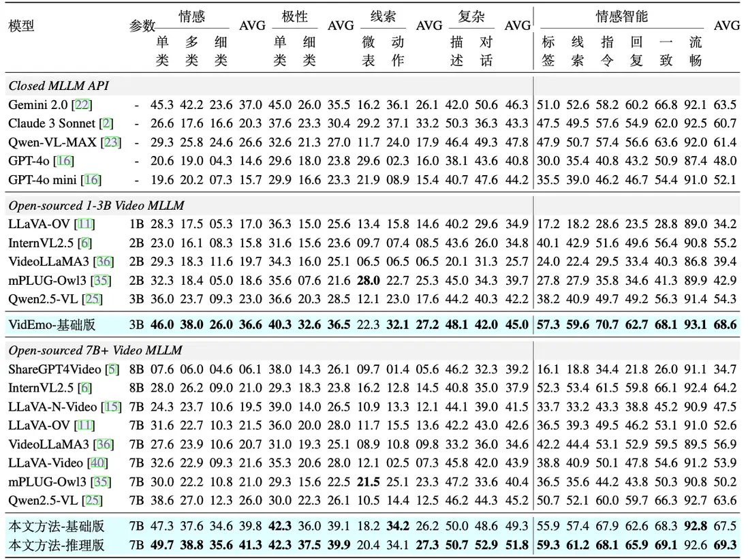Click the "线索" group header

point(383,16)
